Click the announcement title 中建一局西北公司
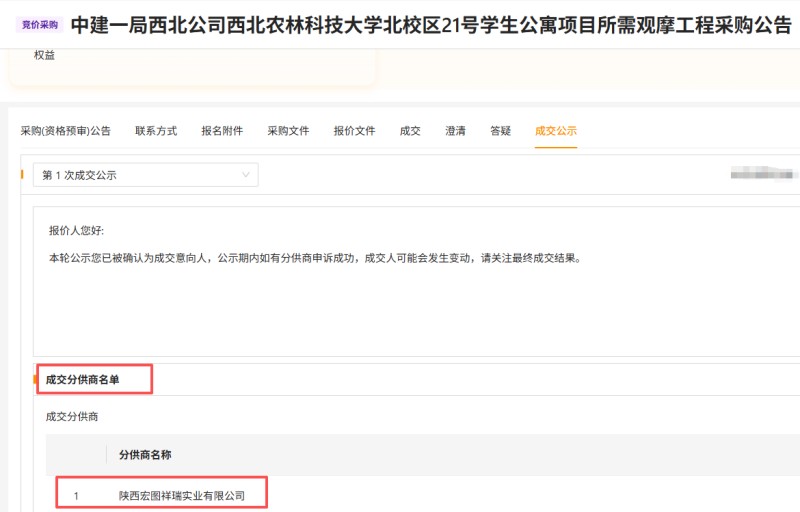 pyautogui.click(x=431, y=24)
